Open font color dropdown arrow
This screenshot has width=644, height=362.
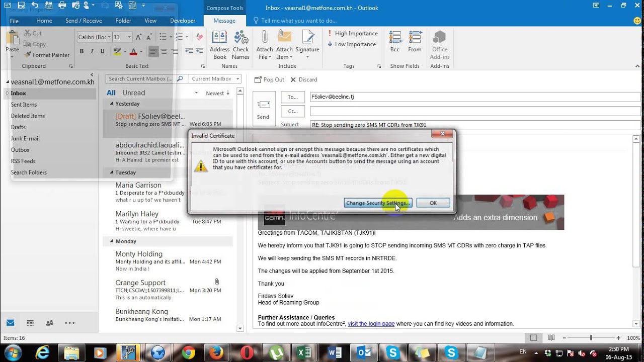140,51
